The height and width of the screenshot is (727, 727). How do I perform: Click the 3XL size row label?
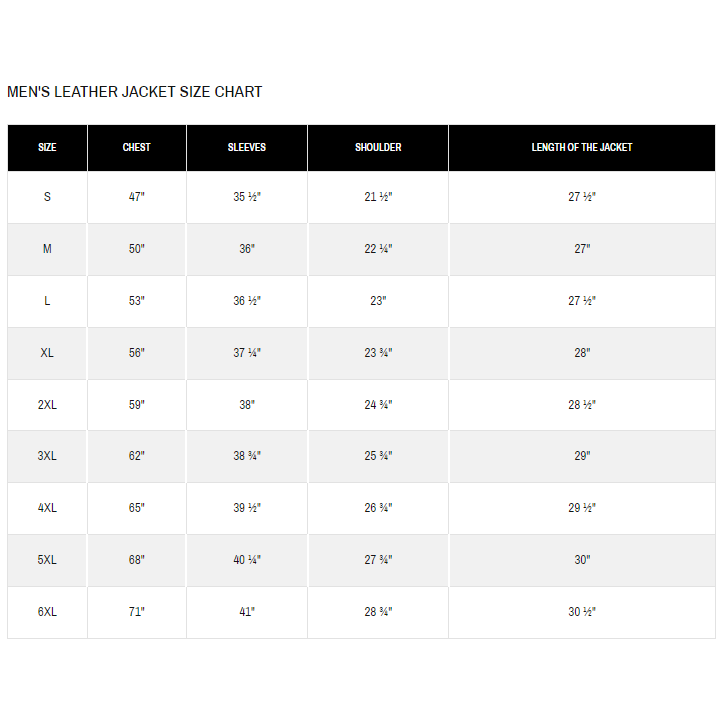(x=47, y=456)
